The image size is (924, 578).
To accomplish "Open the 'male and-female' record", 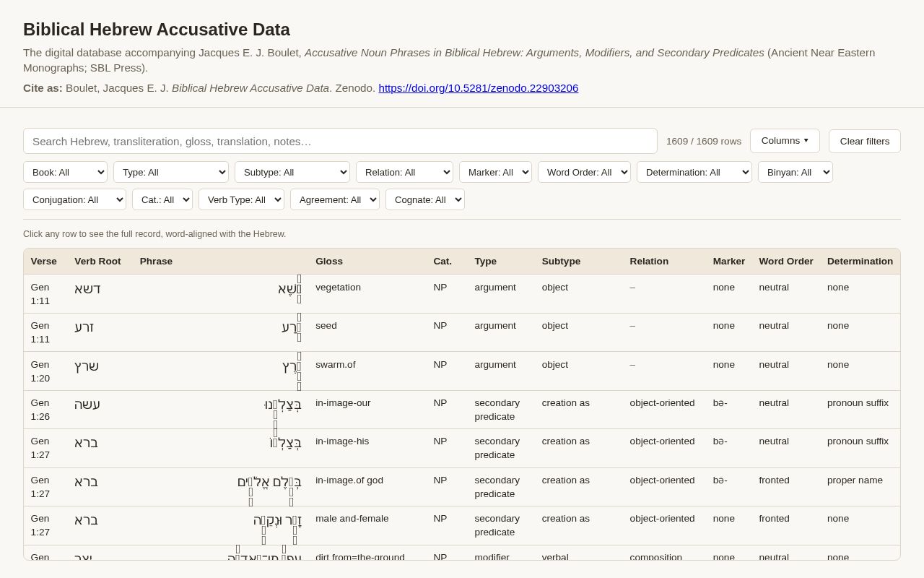I will (x=462, y=526).
